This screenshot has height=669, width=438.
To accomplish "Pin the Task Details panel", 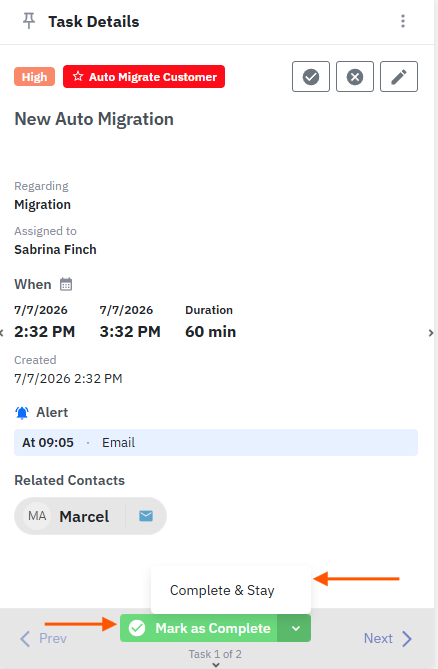I will tap(29, 20).
